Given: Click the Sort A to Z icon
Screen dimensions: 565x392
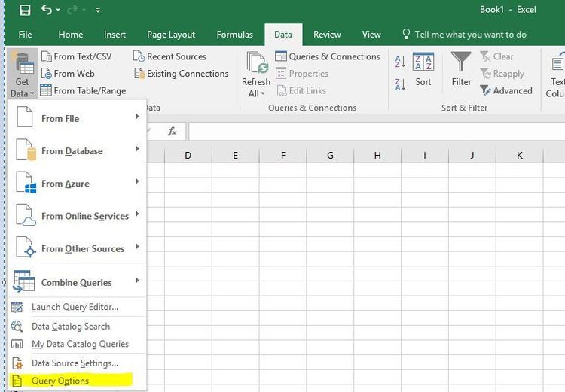Looking at the screenshot, I should pos(400,62).
